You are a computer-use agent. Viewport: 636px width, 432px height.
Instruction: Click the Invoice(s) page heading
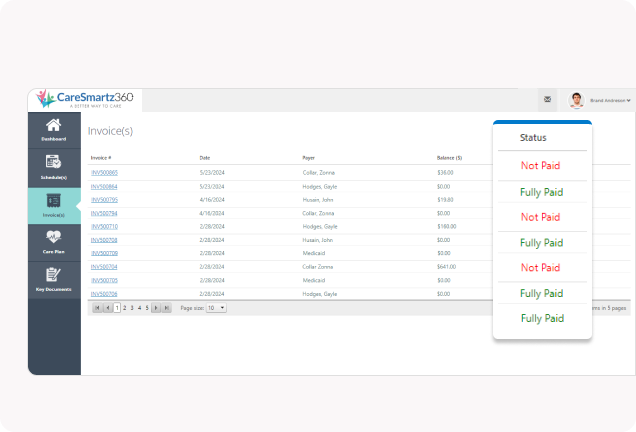click(x=110, y=131)
